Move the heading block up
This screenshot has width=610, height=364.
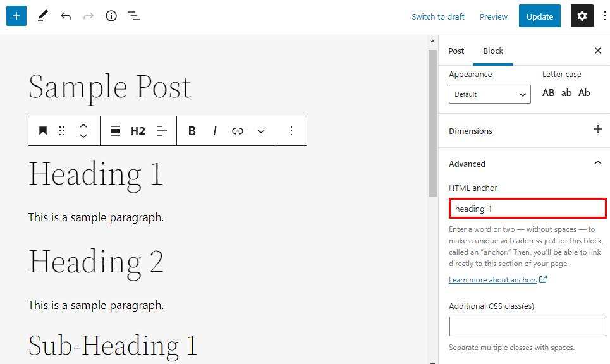[83, 126]
